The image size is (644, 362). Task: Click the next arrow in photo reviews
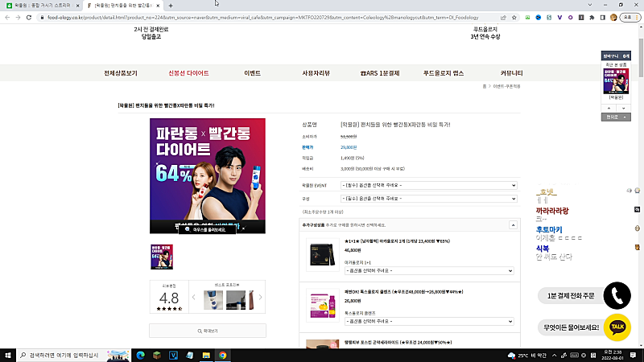coord(259,298)
